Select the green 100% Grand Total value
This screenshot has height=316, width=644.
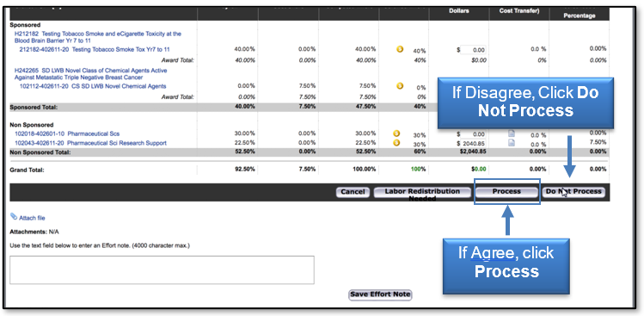(x=419, y=170)
